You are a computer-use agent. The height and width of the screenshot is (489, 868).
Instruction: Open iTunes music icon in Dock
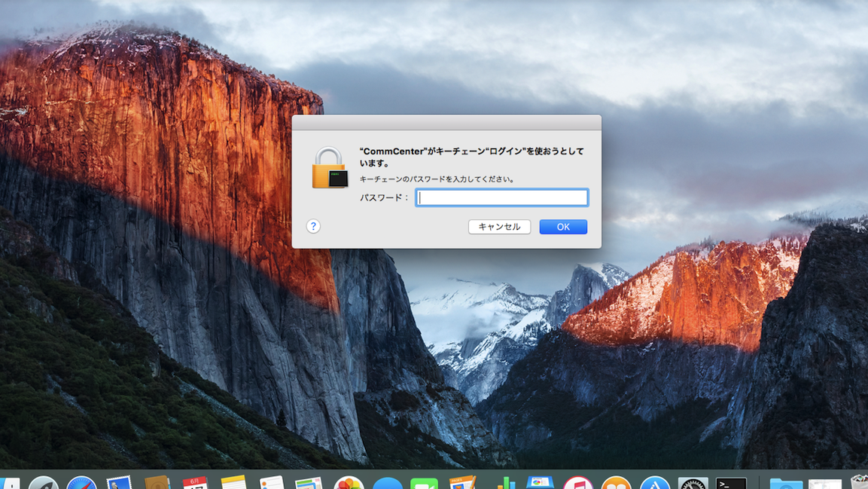click(577, 483)
